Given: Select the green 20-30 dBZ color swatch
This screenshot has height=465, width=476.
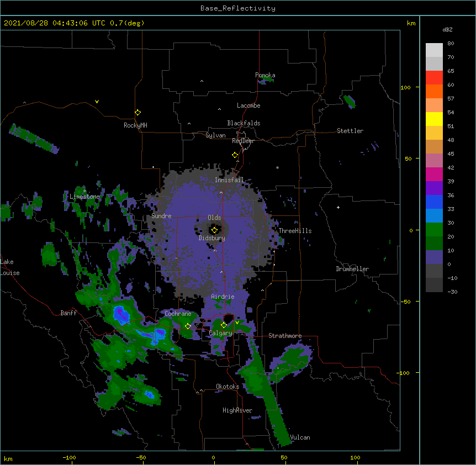Looking at the screenshot, I should (x=434, y=230).
